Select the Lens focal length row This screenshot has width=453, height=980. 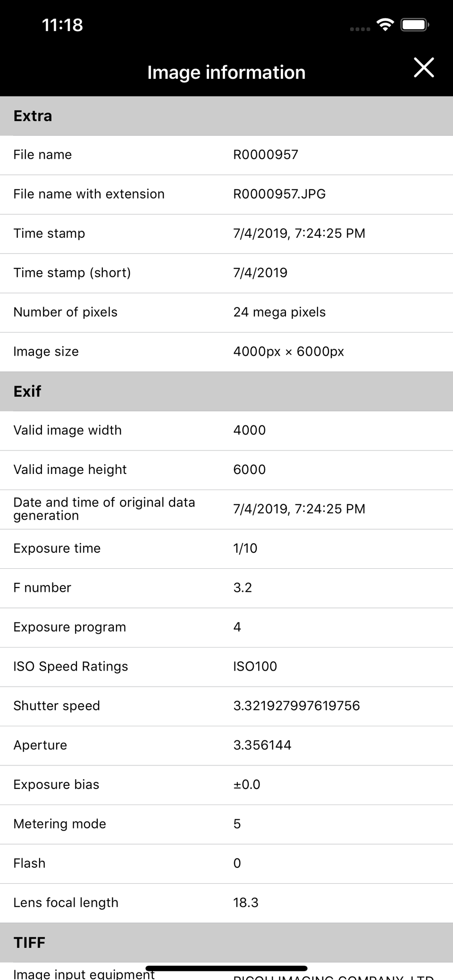[226, 903]
